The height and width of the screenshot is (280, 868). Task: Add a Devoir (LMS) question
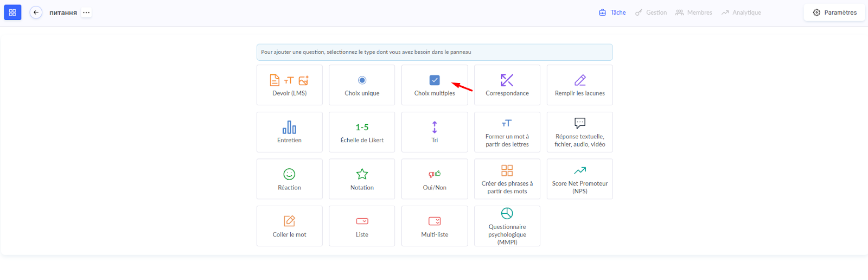pos(289,85)
